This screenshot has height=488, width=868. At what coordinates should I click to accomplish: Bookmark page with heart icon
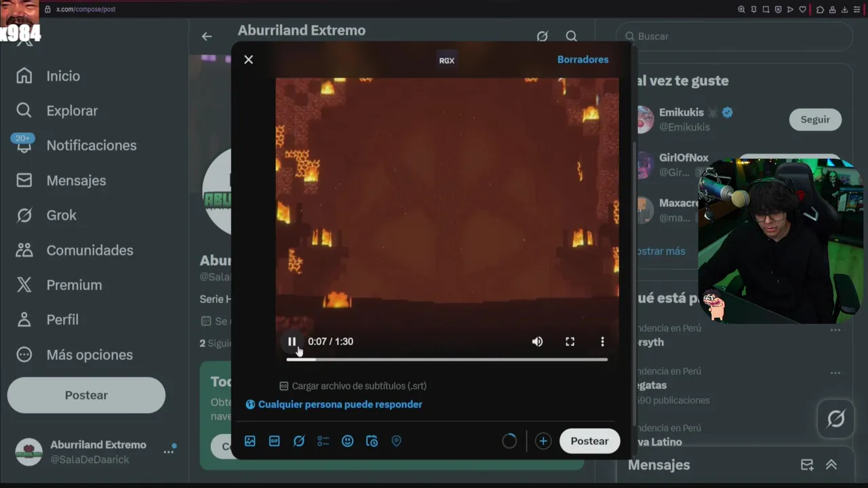[803, 9]
